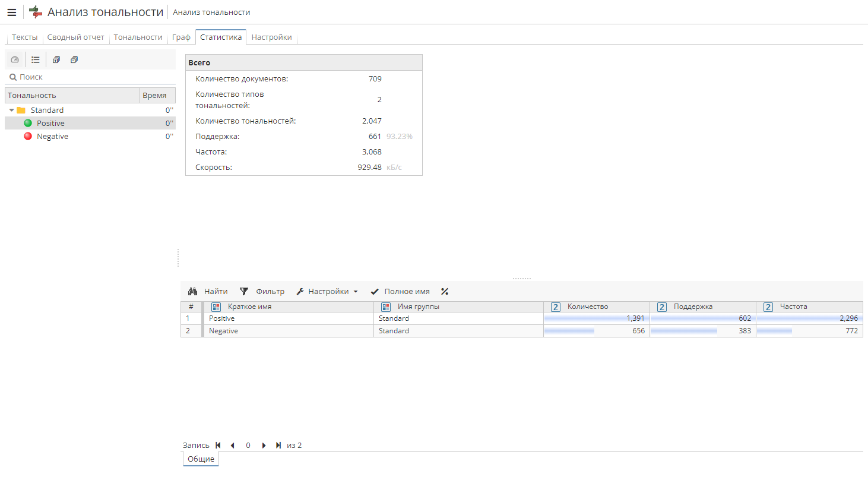Click the Standard folder icon
The height and width of the screenshot is (483, 868).
pos(21,111)
